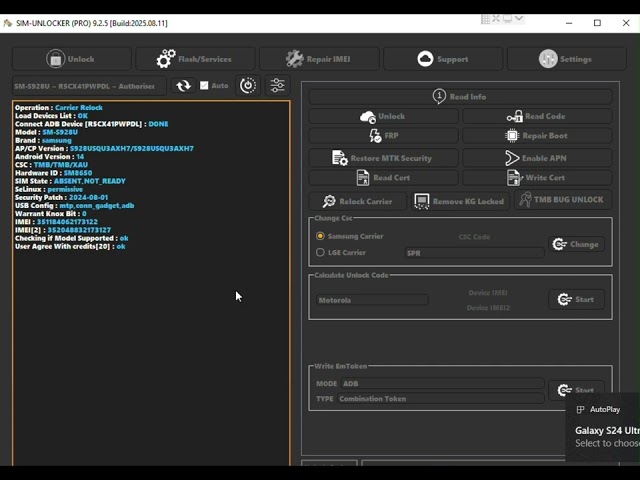
Task: Go to the Support tab
Action: (x=443, y=59)
